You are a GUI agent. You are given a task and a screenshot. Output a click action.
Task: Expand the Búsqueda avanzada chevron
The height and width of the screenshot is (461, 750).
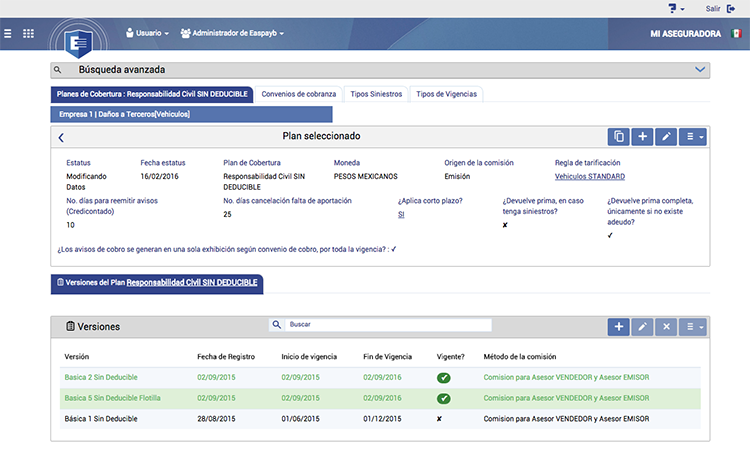click(x=700, y=70)
